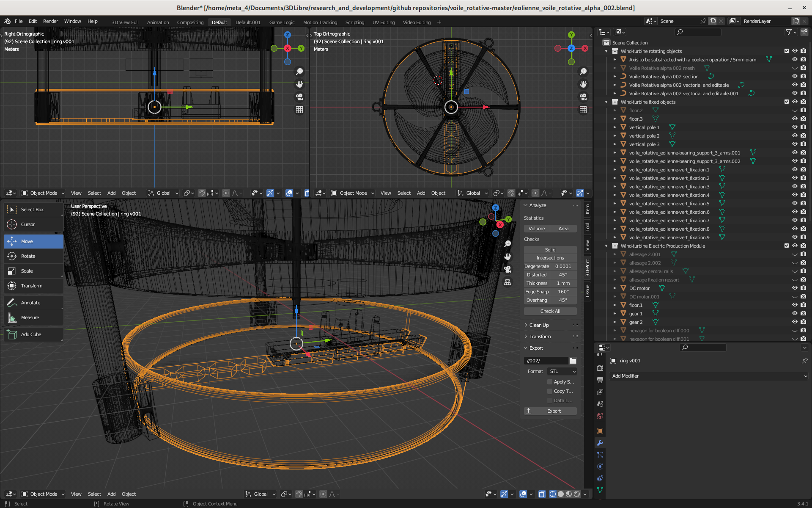Click the new collection icon in outliner
Viewport: 812px width, 508px height.
(804, 32)
